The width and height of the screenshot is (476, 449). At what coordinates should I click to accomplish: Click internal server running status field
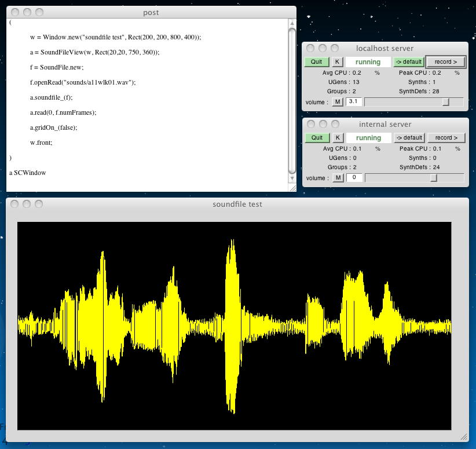pos(368,138)
